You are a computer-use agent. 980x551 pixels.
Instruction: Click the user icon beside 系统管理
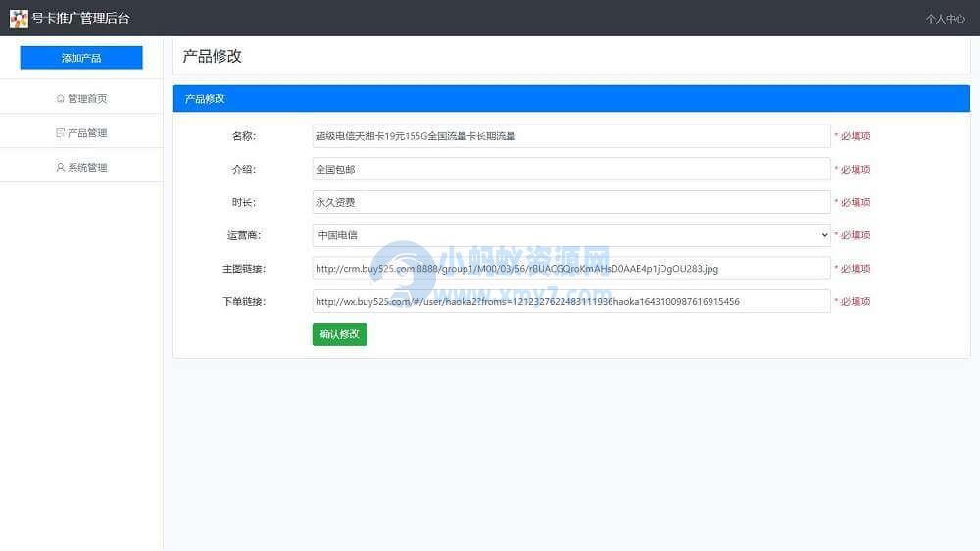[x=60, y=168]
